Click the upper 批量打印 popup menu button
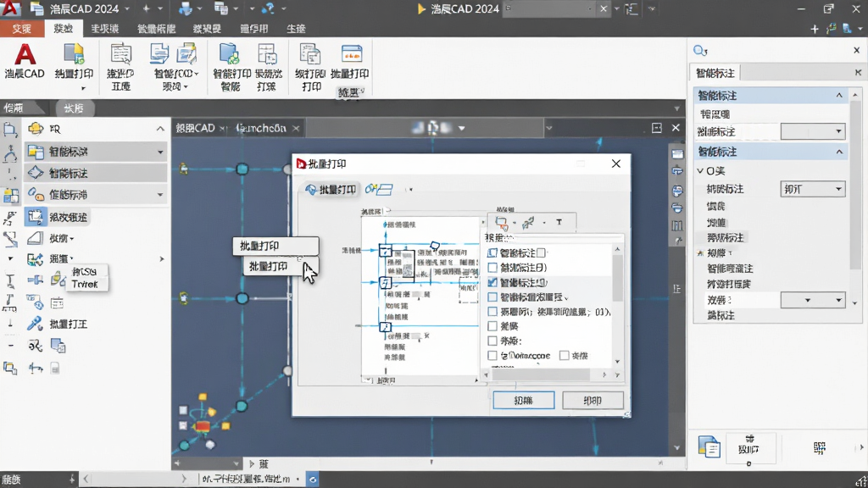The image size is (868, 488). 275,247
